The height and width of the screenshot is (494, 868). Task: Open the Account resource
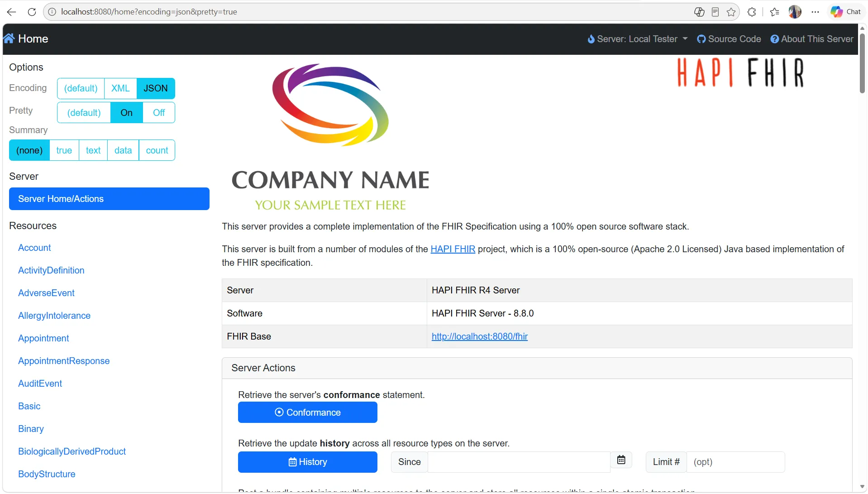click(34, 248)
